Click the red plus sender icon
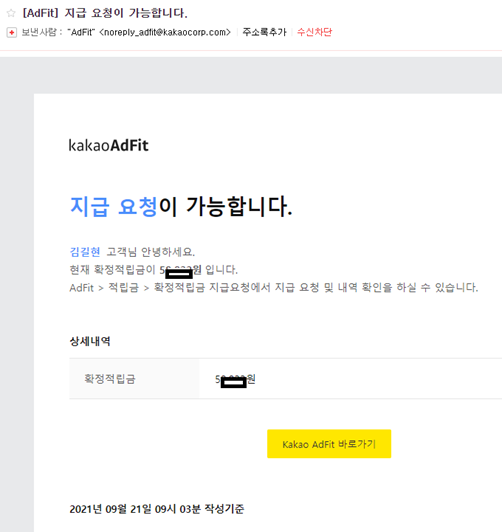 coord(12,33)
